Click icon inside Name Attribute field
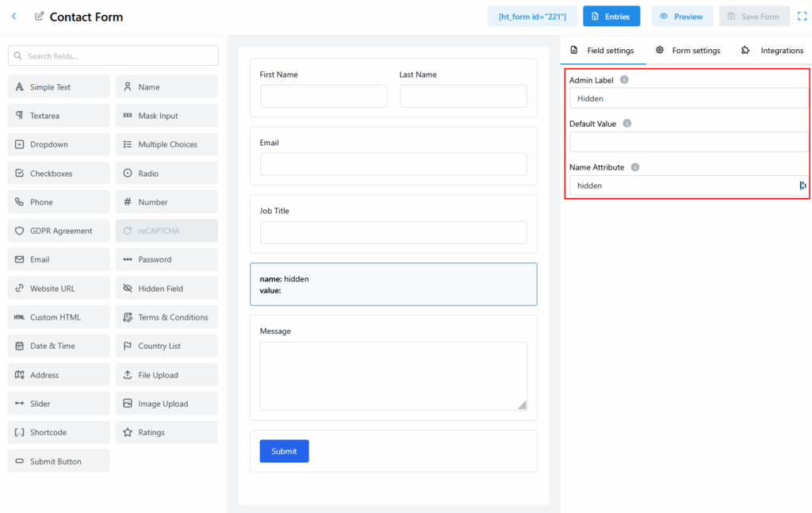 click(x=802, y=186)
